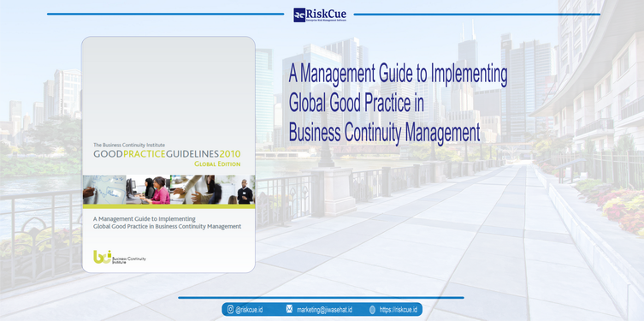This screenshot has height=321, width=644.
Task: Click the "Global Good Practice in" heading line
Action: tap(356, 104)
